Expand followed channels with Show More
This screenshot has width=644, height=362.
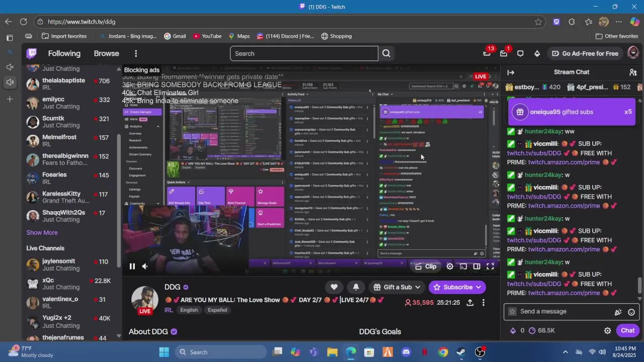click(x=42, y=233)
